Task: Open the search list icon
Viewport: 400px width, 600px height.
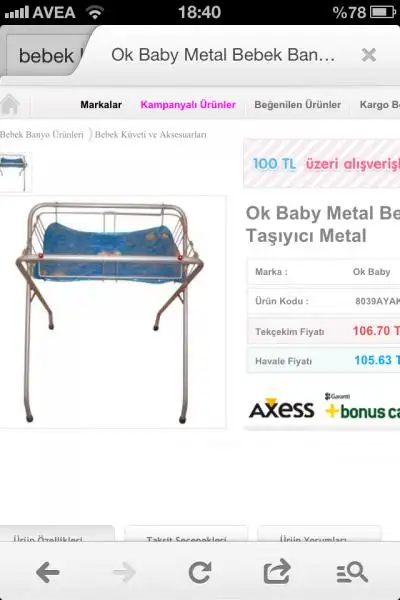Action: (x=352, y=572)
